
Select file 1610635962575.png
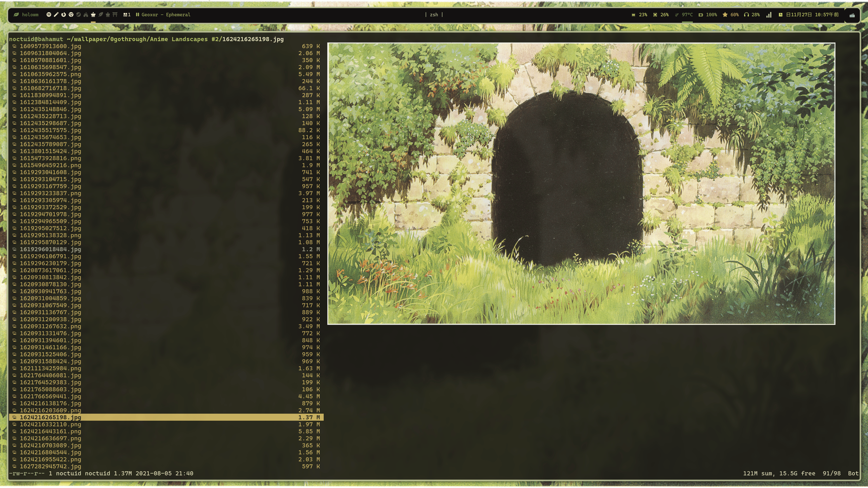click(166, 74)
